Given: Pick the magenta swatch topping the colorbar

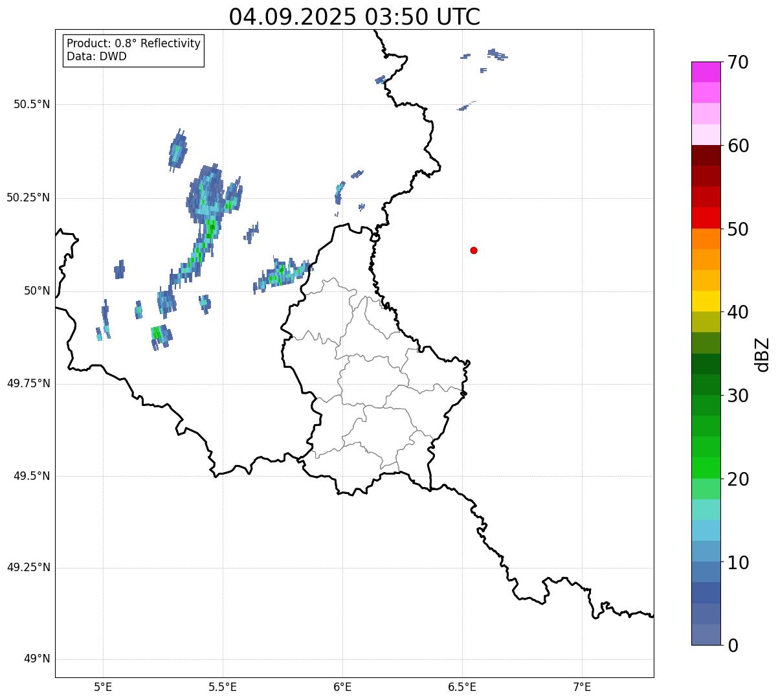Looking at the screenshot, I should pyautogui.click(x=706, y=72).
